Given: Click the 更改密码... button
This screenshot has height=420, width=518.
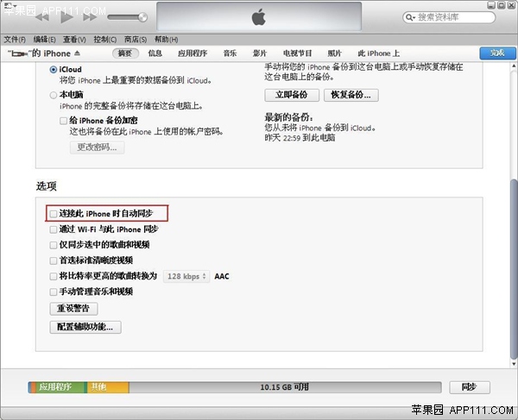Looking at the screenshot, I should point(97,147).
